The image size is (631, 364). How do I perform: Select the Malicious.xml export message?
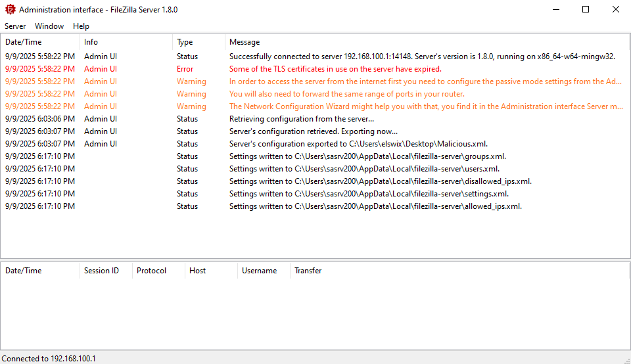tap(358, 144)
